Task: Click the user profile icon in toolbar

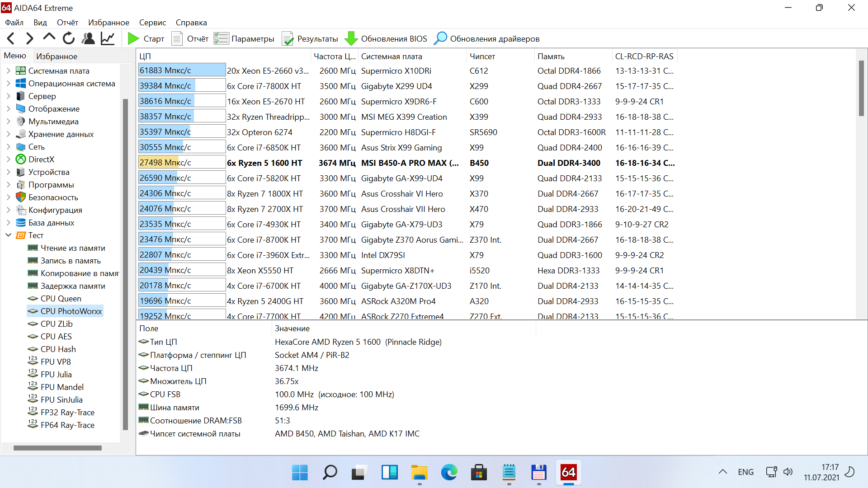Action: [x=88, y=39]
